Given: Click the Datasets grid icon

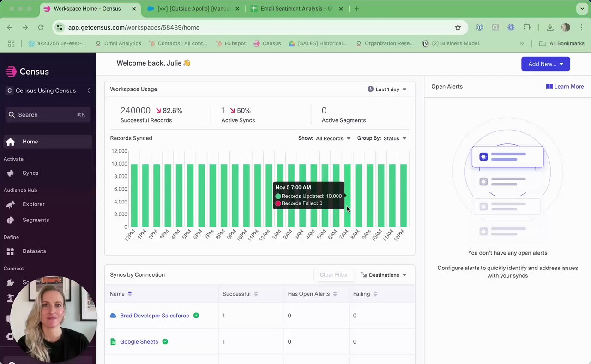Looking at the screenshot, I should (x=11, y=251).
